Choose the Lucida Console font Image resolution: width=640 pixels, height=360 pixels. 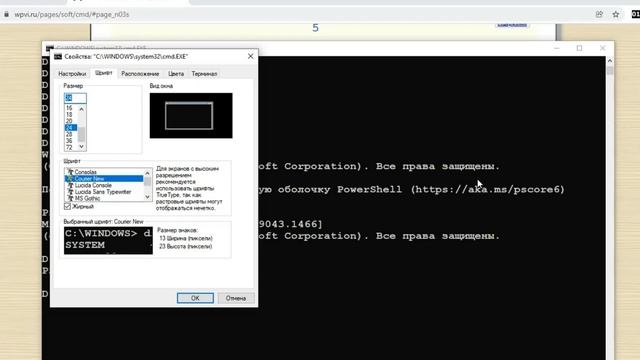[x=93, y=185]
